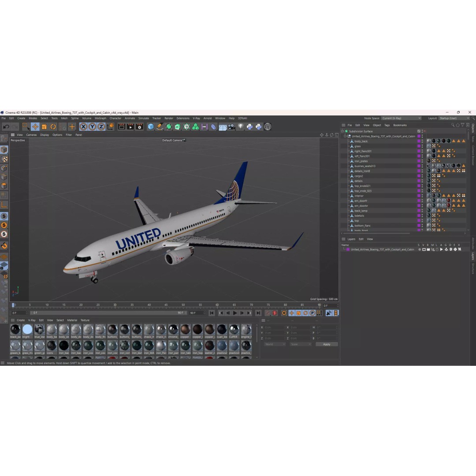Open the Texture menu in Material Manager
The width and height of the screenshot is (476, 476).
pyautogui.click(x=85, y=320)
